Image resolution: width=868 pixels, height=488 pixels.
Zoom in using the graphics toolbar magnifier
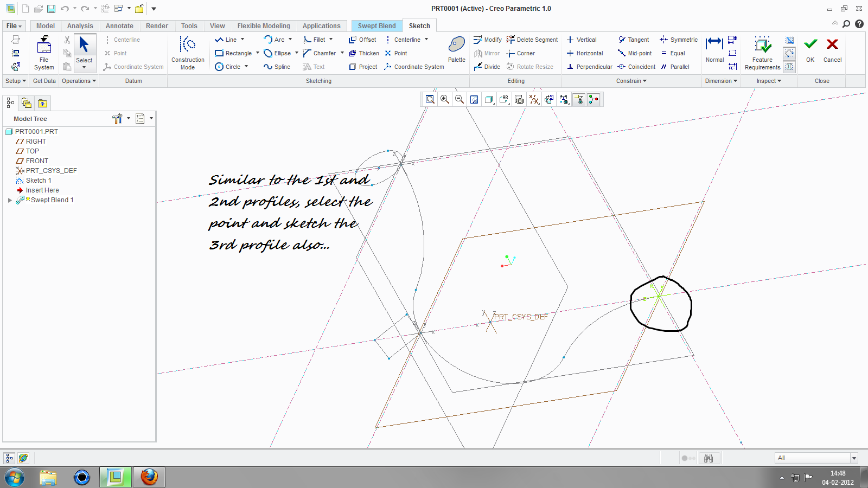click(x=445, y=99)
